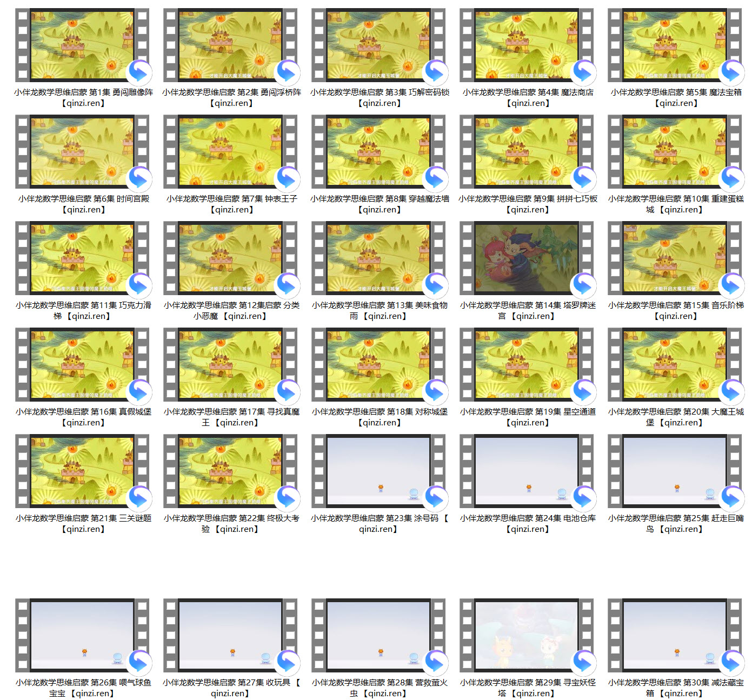
Task: Select video 第14集 塔罗牌迷宫 thumbnail
Action: pyautogui.click(x=527, y=258)
